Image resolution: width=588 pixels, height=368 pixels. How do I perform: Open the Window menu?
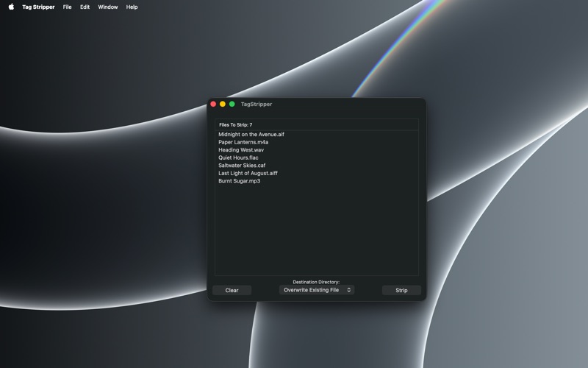[x=108, y=7]
